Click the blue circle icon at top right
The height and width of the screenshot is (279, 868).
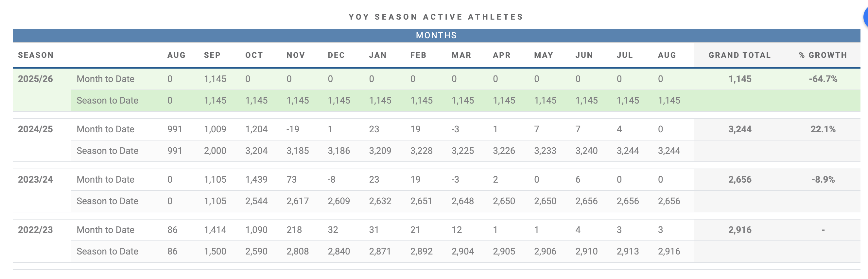point(865,17)
